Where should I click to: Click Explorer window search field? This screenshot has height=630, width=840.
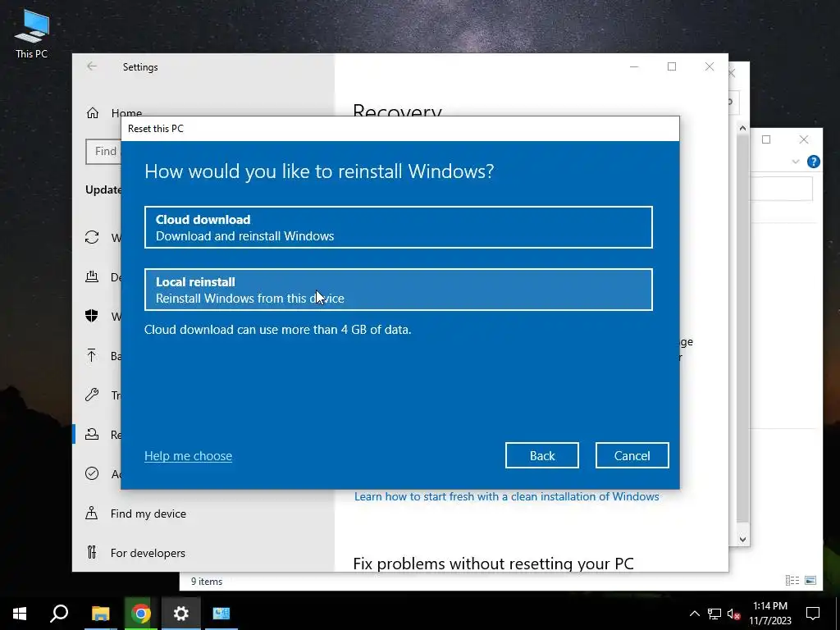click(x=781, y=189)
